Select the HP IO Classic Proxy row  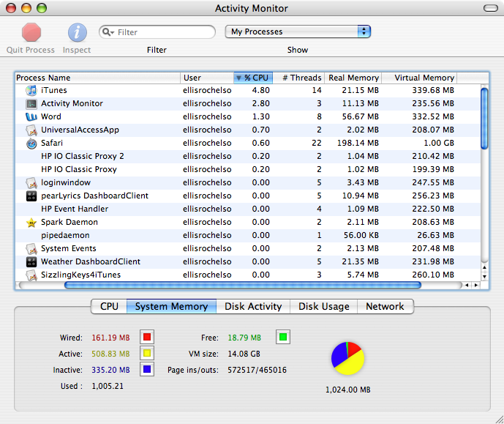[x=248, y=170]
